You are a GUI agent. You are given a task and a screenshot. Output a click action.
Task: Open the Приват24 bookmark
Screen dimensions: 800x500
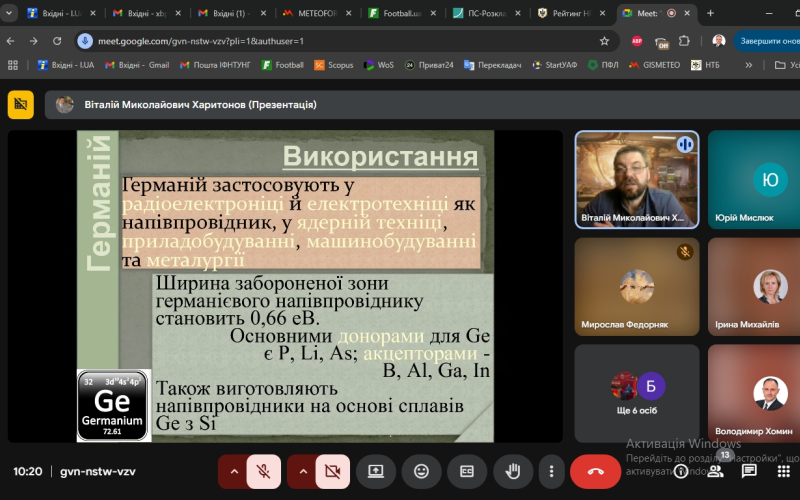(x=429, y=65)
